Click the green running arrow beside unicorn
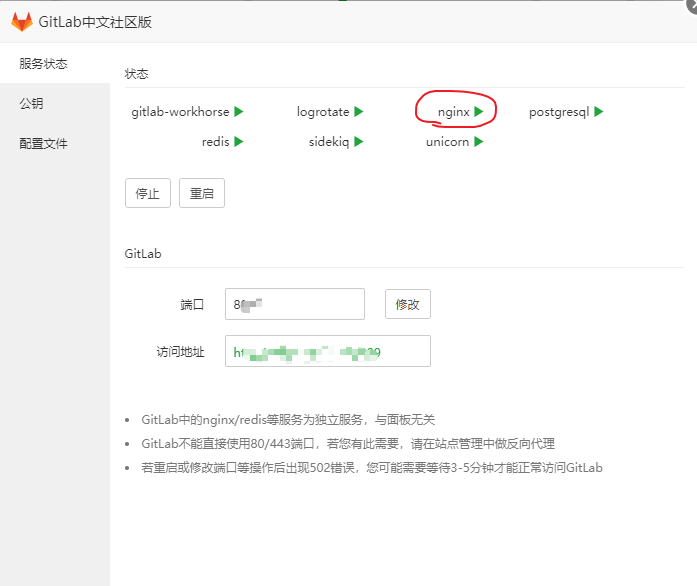 pyautogui.click(x=479, y=141)
